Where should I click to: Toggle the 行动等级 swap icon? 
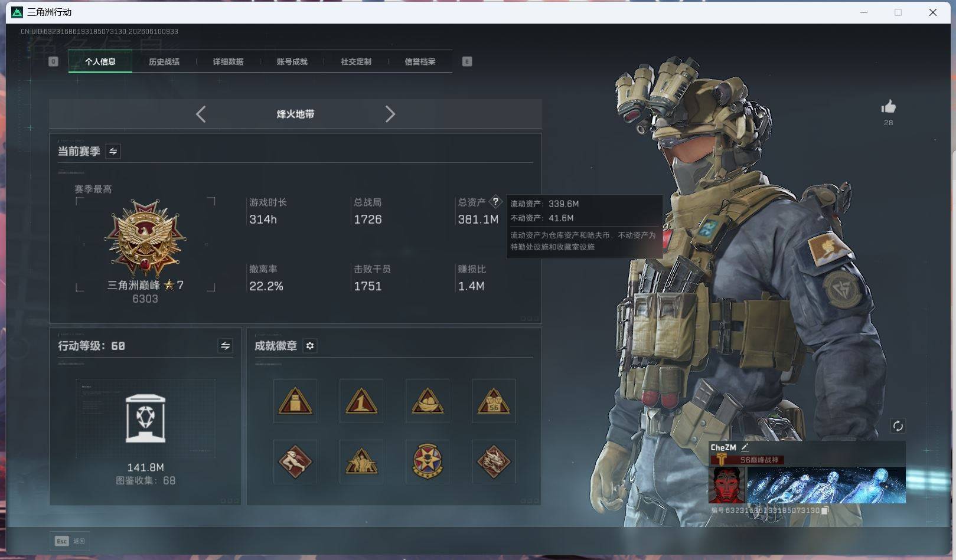click(225, 346)
